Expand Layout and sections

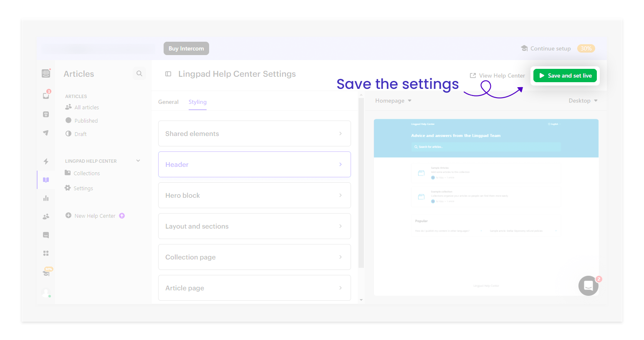255,226
